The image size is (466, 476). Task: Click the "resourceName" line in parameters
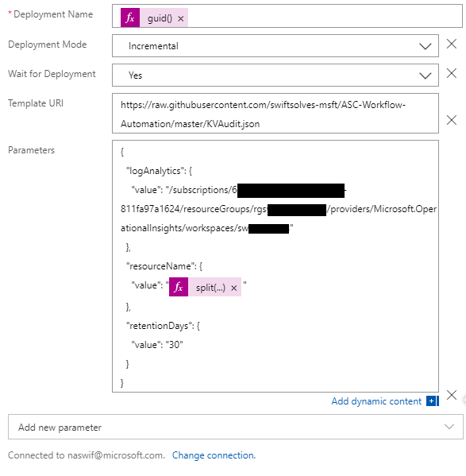click(164, 266)
